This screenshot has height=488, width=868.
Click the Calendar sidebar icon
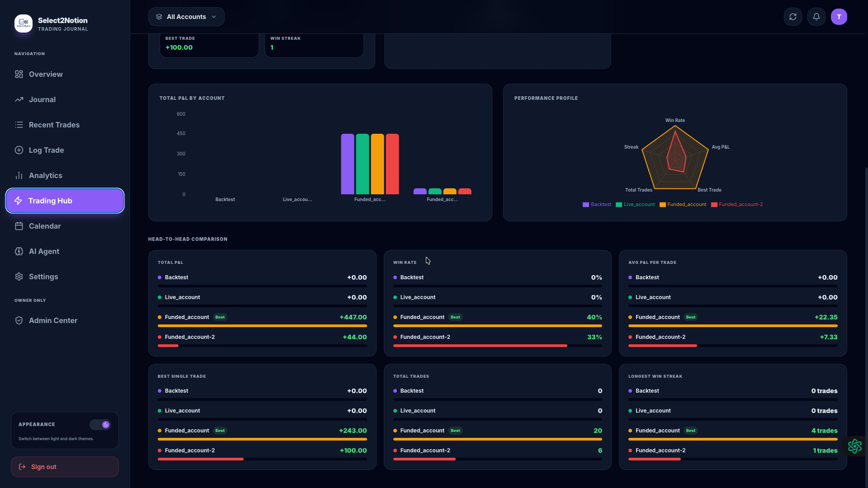[x=19, y=226]
